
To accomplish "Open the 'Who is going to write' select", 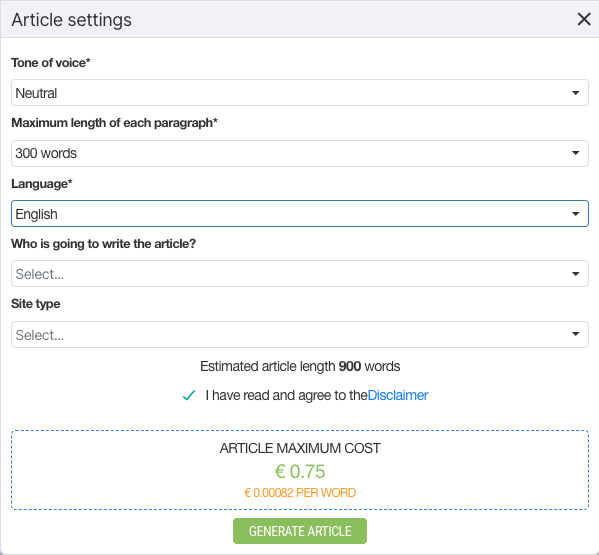I will (x=300, y=274).
